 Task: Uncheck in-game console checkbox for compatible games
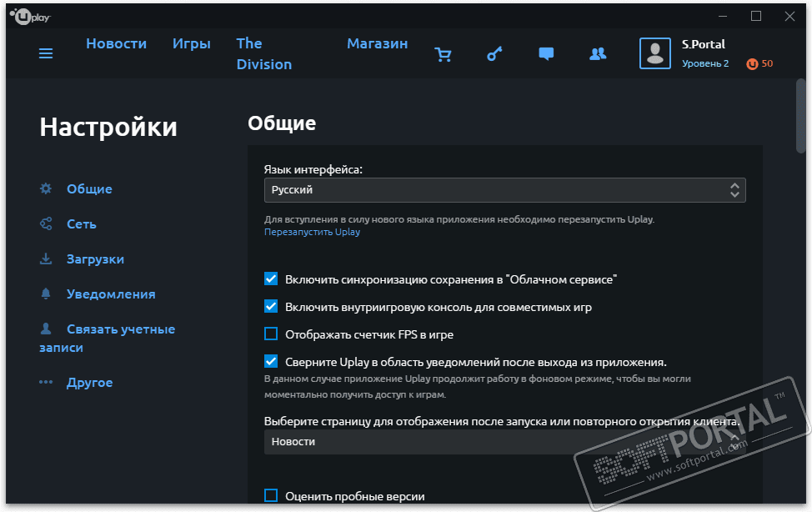pos(271,306)
